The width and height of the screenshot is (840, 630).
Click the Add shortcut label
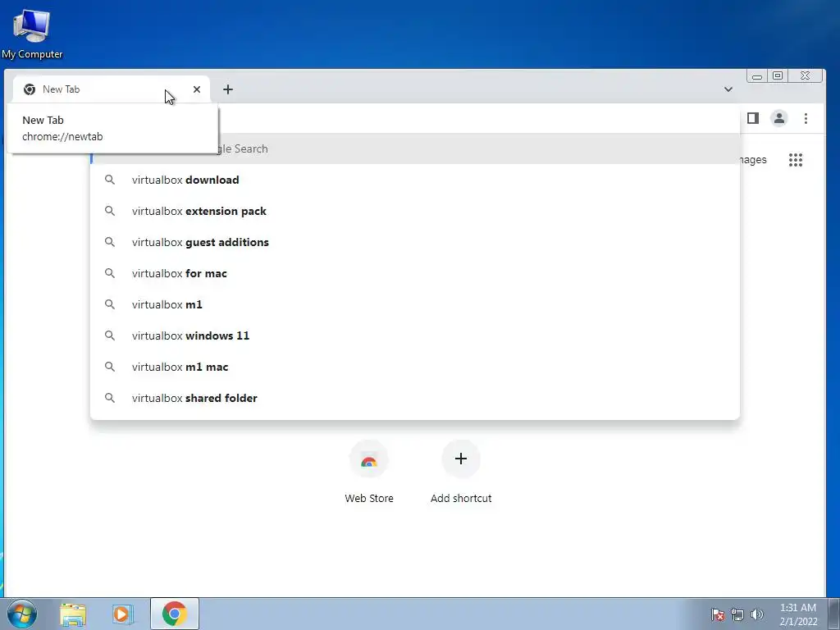coord(461,498)
